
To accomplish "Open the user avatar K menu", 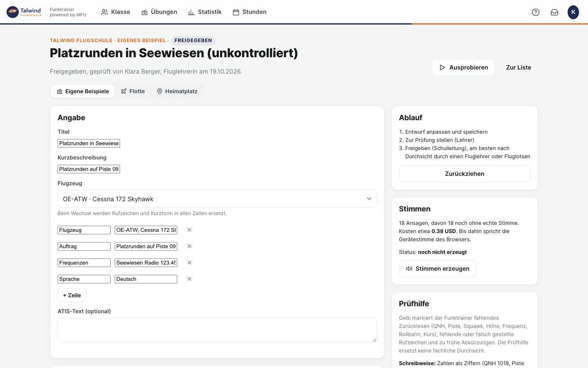I will pos(573,12).
